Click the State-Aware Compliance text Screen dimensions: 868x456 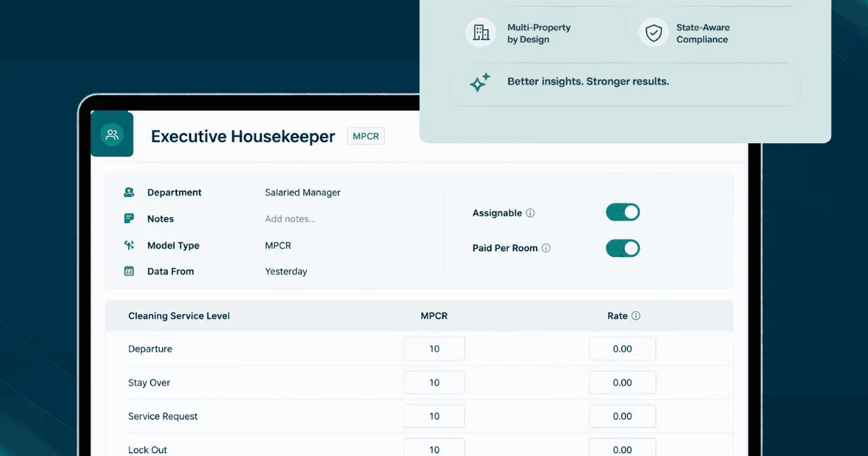pos(703,33)
